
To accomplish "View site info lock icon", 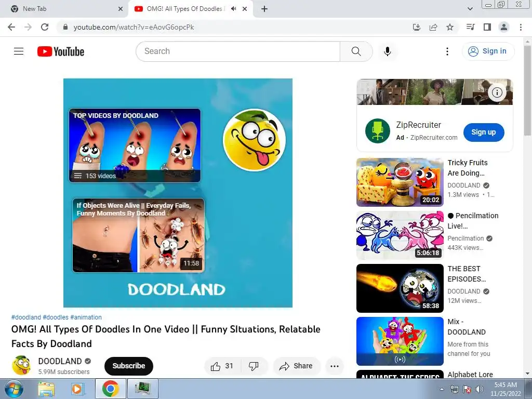I will pos(65,27).
